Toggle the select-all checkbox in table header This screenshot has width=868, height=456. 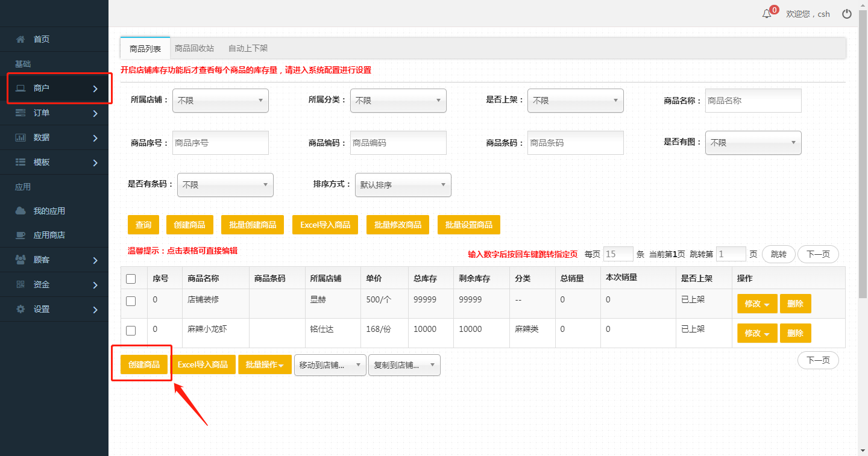[131, 279]
